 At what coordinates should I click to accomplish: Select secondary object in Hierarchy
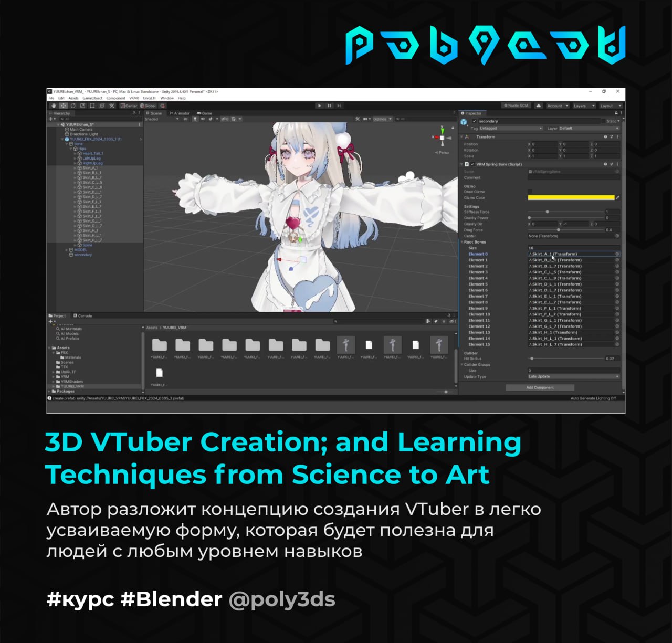83,255
